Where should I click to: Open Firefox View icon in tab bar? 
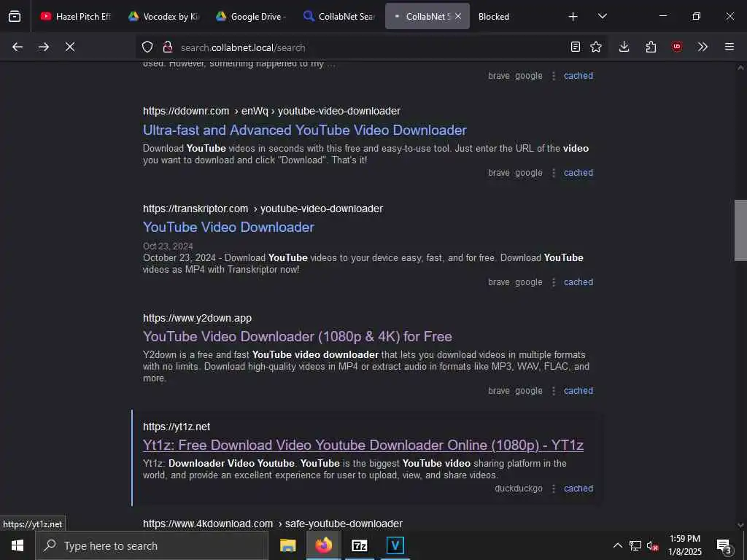[15, 16]
